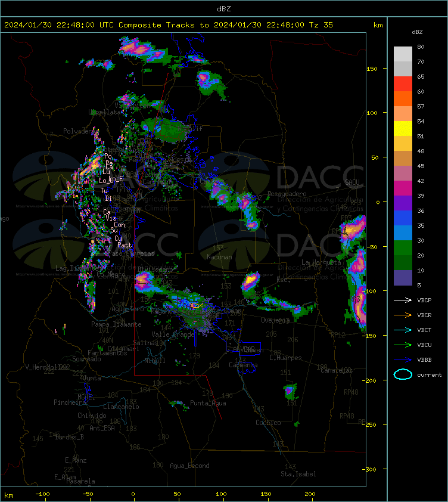Click the 'km' label at the header's right end

(378, 25)
